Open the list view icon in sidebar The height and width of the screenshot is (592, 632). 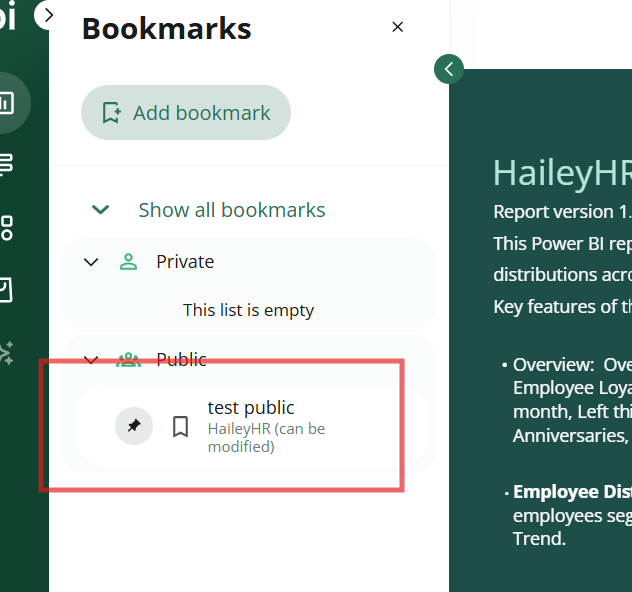pos(6,164)
